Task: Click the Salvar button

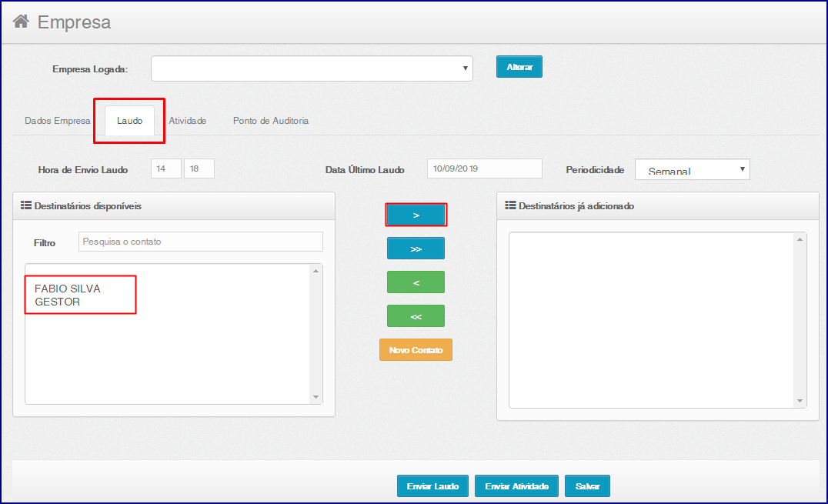Action: (x=587, y=486)
